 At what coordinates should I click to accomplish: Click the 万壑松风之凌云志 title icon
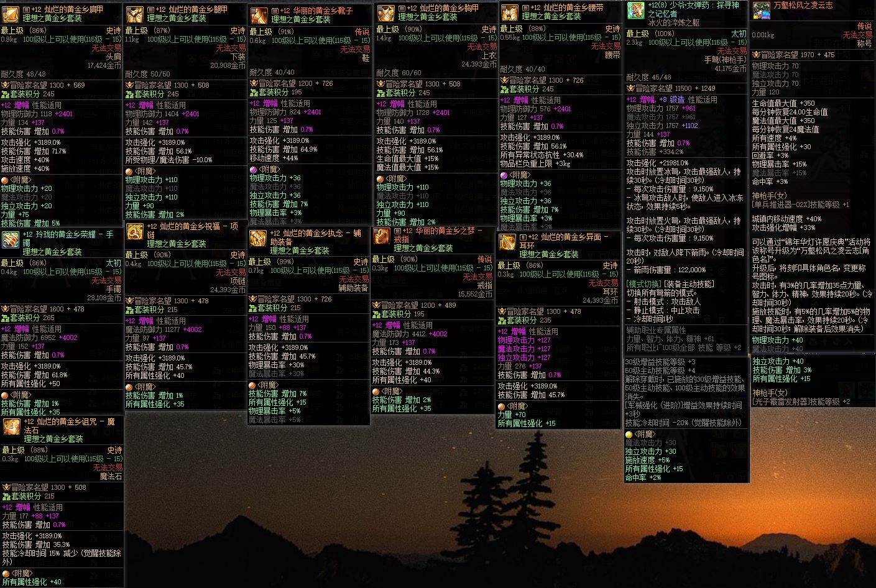click(762, 11)
